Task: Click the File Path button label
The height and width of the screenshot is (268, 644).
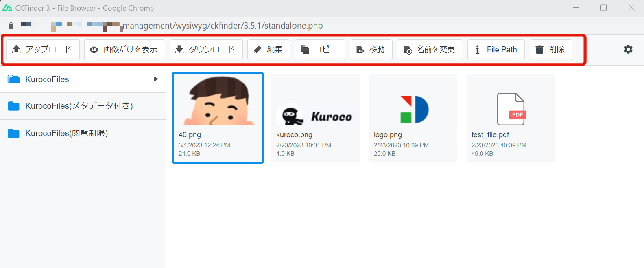Action: pos(502,49)
